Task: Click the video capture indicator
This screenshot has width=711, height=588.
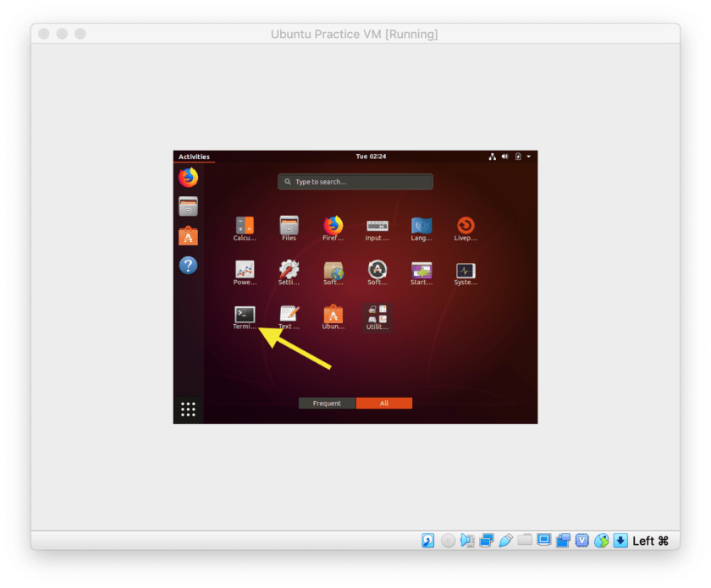Action: (x=563, y=541)
